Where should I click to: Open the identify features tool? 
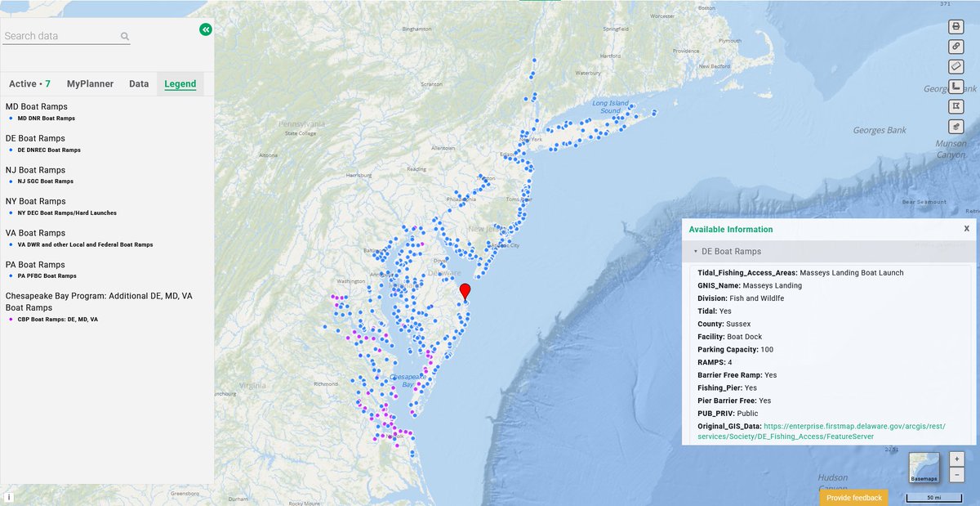[955, 126]
